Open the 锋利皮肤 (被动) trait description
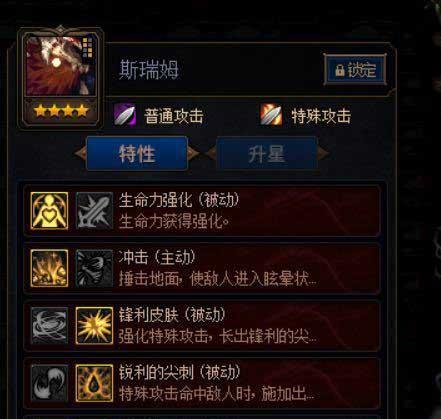The image size is (441, 419). (217, 326)
